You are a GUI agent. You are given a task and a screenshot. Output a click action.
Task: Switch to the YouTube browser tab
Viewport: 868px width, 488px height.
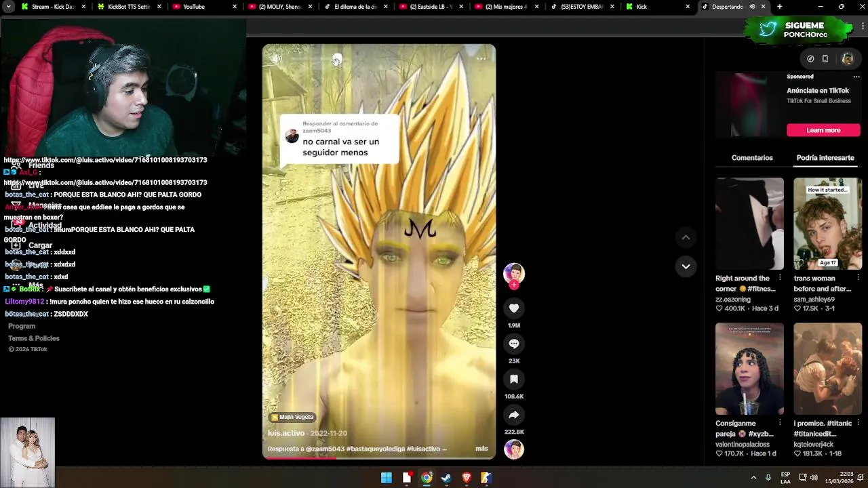click(203, 7)
